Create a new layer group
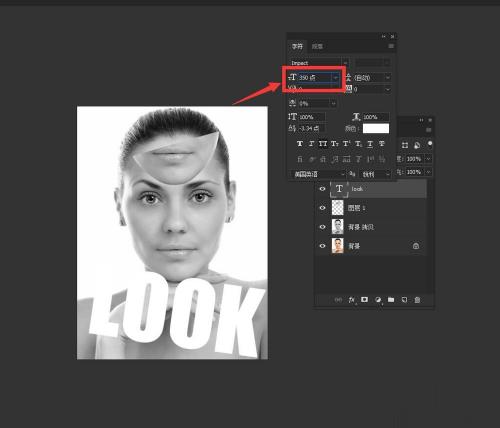500x428 pixels. [x=391, y=300]
